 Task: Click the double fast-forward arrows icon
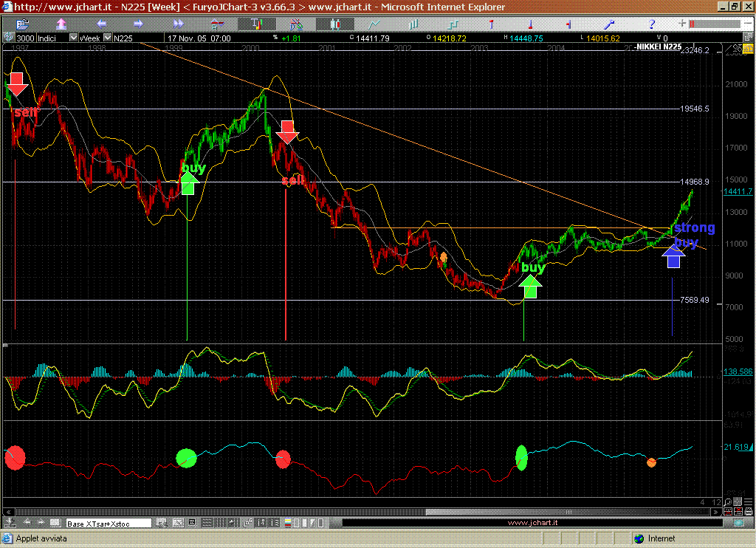coord(178,24)
